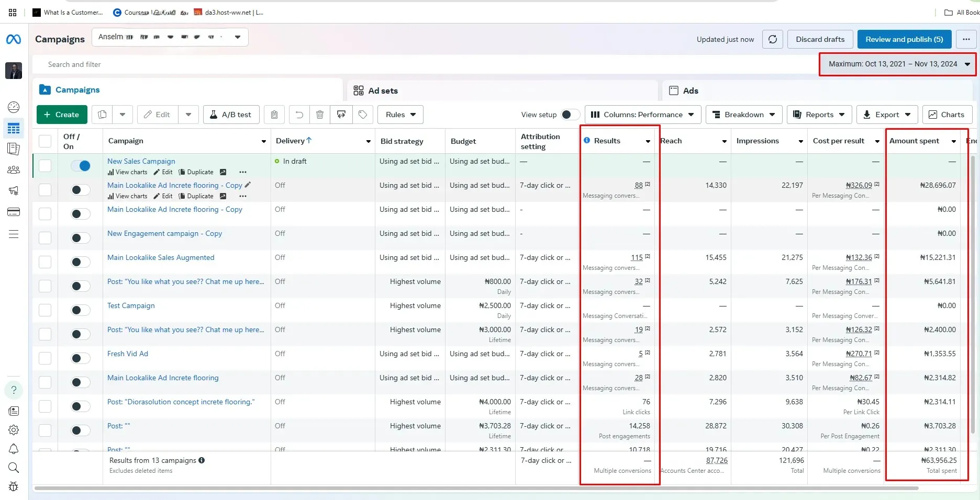This screenshot has width=980, height=500.
Task: Switch to the Ads tab
Action: [690, 90]
